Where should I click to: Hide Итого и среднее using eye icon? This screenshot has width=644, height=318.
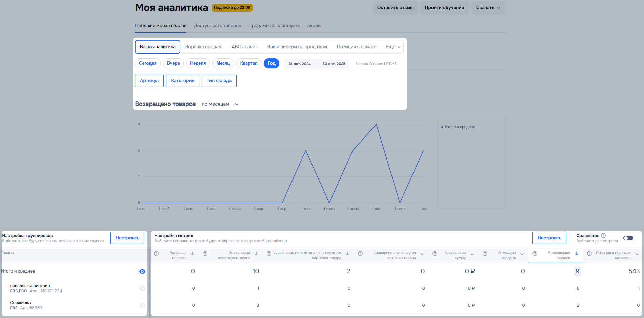142,272
